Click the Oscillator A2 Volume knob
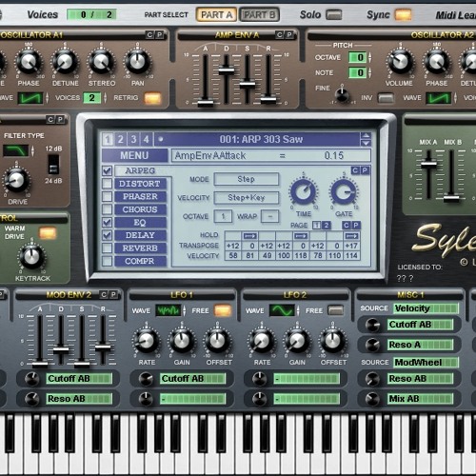 [x=400, y=62]
